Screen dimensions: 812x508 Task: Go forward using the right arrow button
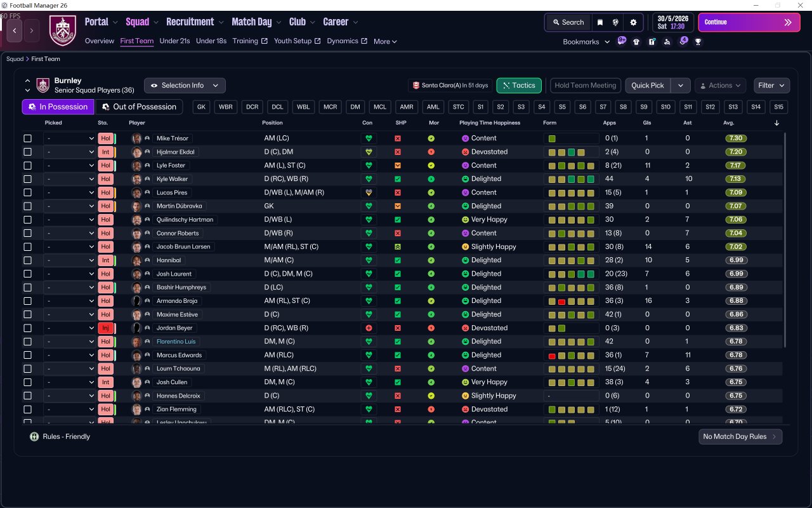32,30
